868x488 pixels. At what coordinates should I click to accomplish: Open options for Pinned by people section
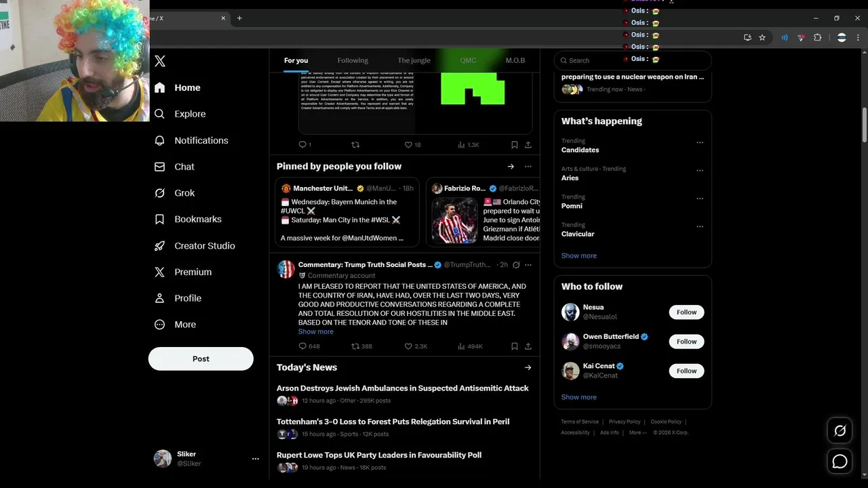pos(528,166)
